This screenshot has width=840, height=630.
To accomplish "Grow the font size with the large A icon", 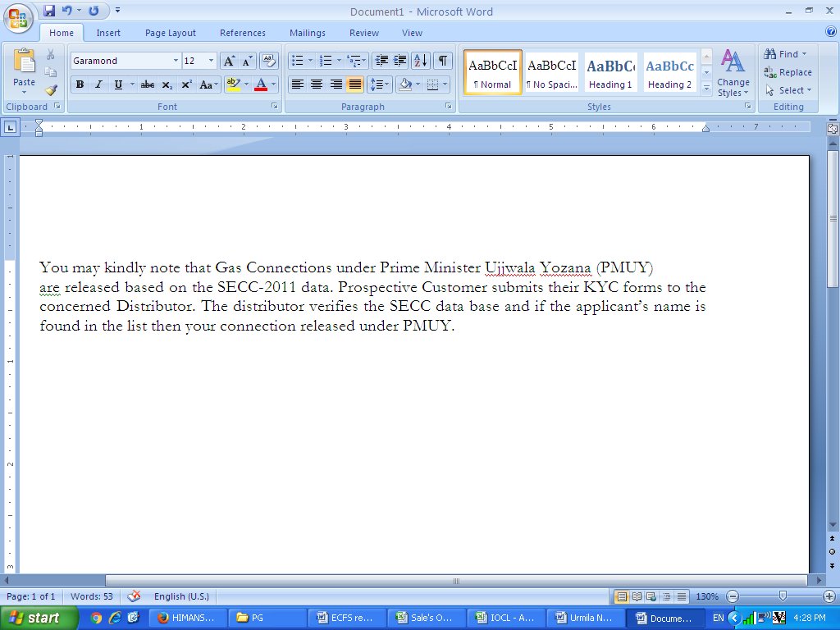I will point(229,61).
